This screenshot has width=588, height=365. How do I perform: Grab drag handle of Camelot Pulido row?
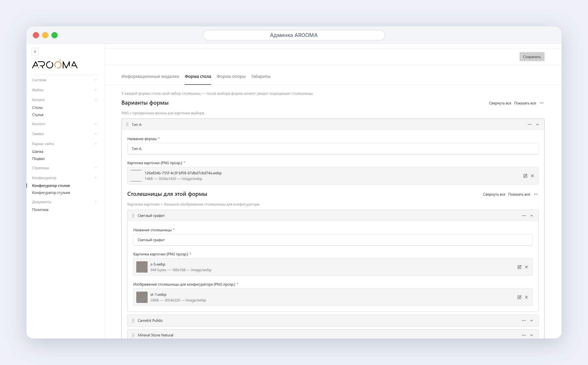[x=133, y=321]
